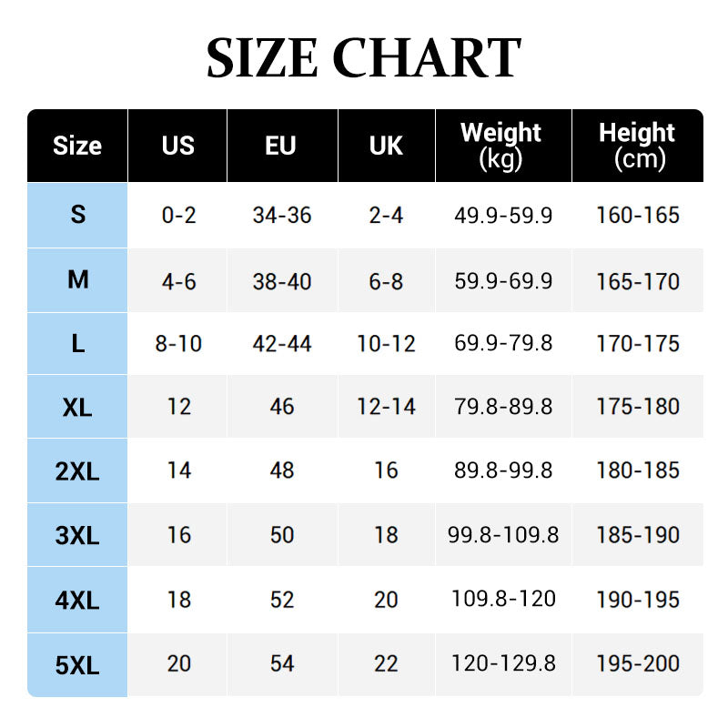This screenshot has width=728, height=728.
Task: Select the UK column header
Action: [386, 146]
